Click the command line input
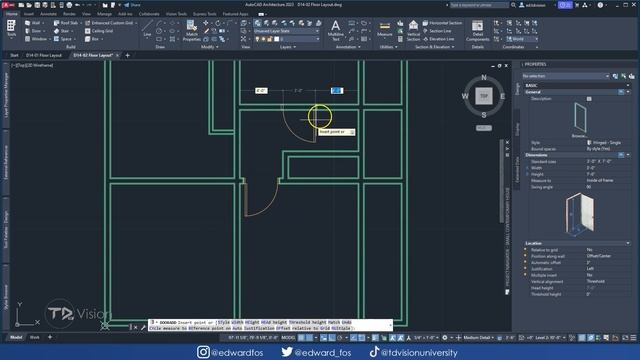Viewport: 640px width, 360px height. point(269,325)
